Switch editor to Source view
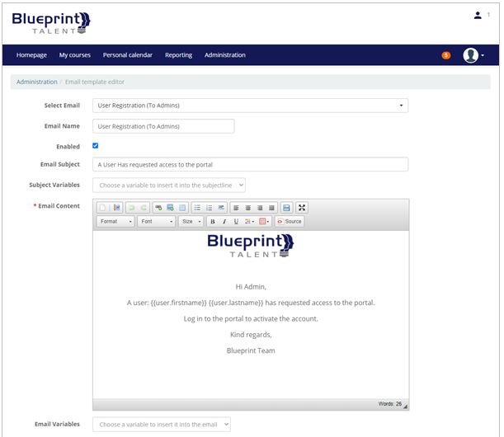Image resolution: width=504 pixels, height=437 pixels. tap(290, 222)
